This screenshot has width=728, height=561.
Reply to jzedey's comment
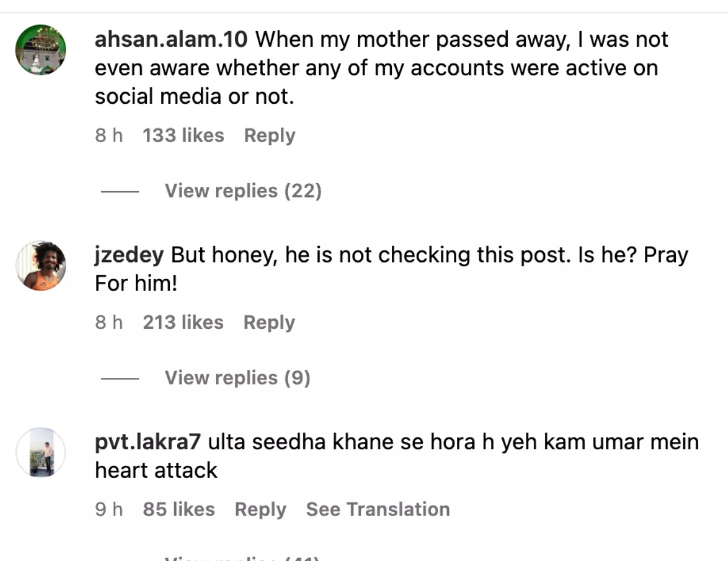269,322
